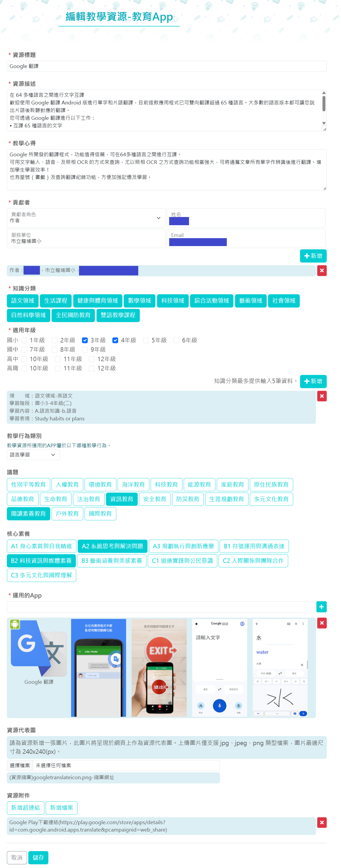Open the 語言學習 teaching behavior dropdown
The image size is (341, 868).
33,455
